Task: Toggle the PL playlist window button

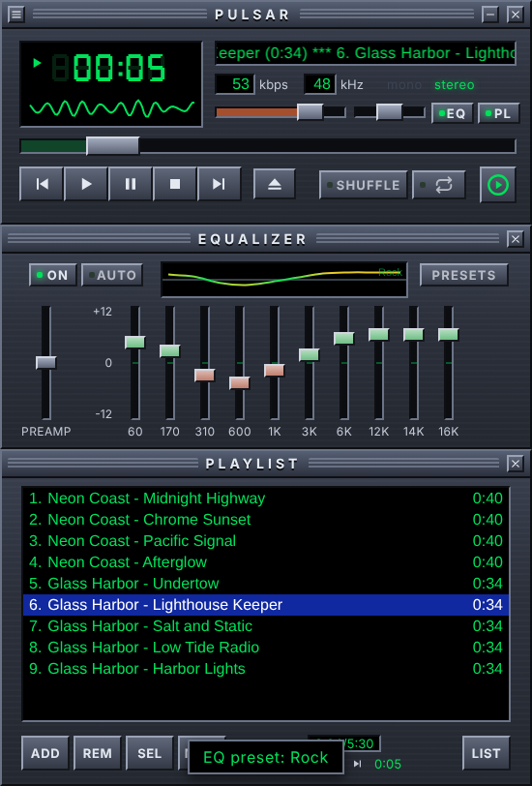Action: pyautogui.click(x=499, y=113)
